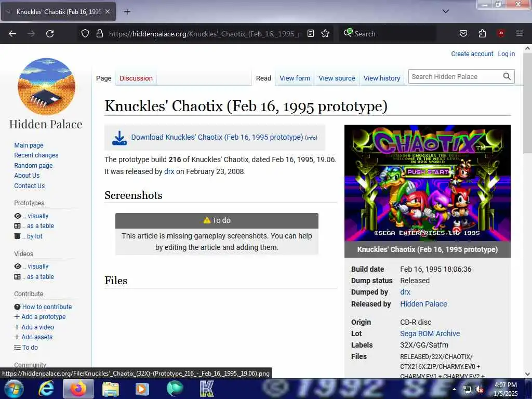Click the table icon under Prototypes

coord(17,226)
